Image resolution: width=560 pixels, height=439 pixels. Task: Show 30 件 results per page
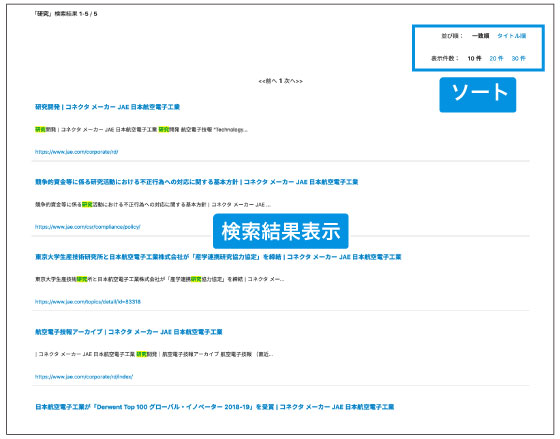(518, 58)
